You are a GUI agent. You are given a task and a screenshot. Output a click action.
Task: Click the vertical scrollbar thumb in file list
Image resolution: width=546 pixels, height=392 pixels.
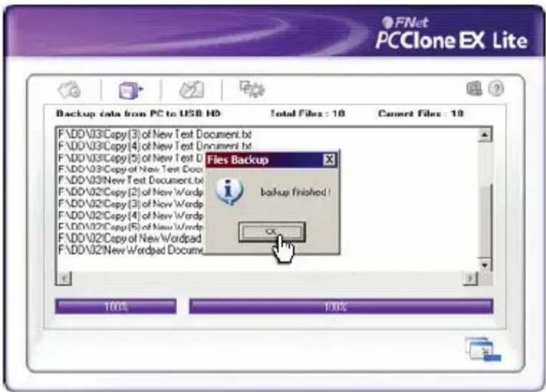click(x=486, y=219)
